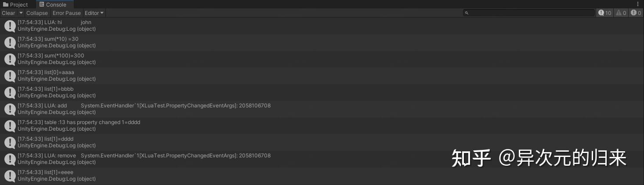This screenshot has width=644, height=185.
Task: Click the info icon beside 'list[1]=eeee' entry
Action: tap(10, 176)
